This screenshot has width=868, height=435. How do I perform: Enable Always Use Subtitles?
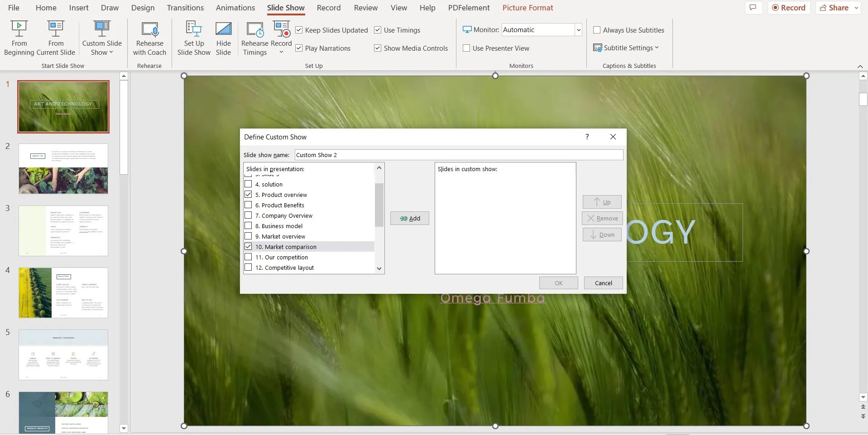click(596, 30)
